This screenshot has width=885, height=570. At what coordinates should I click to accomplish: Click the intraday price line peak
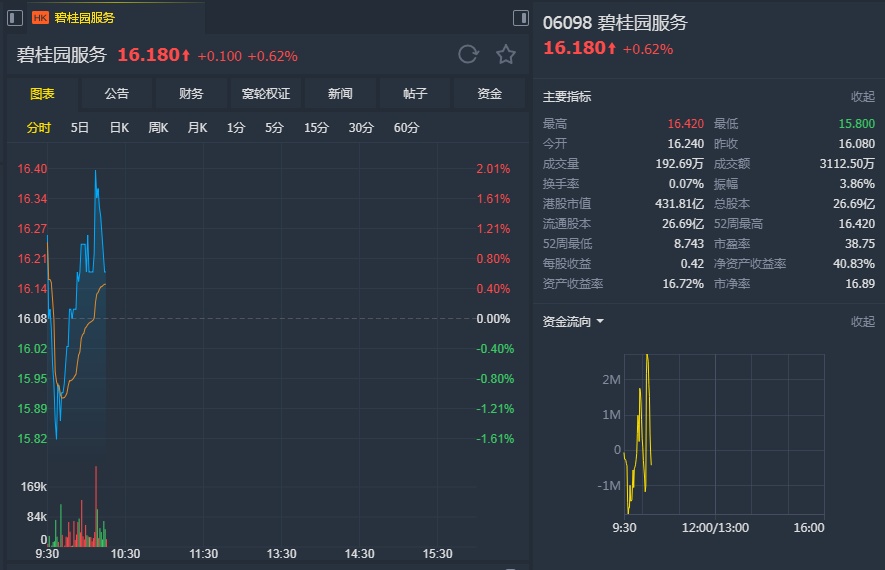[x=95, y=172]
